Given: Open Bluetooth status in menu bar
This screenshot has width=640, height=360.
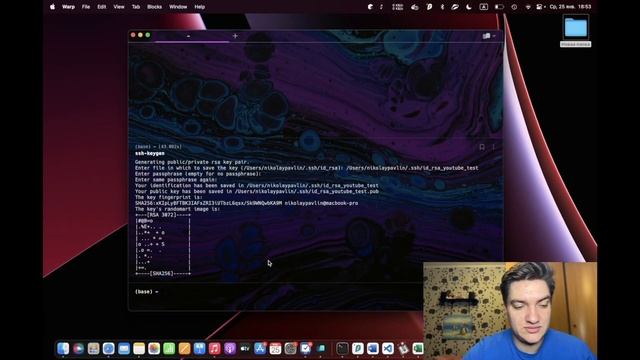Looking at the screenshot, I should [x=442, y=7].
